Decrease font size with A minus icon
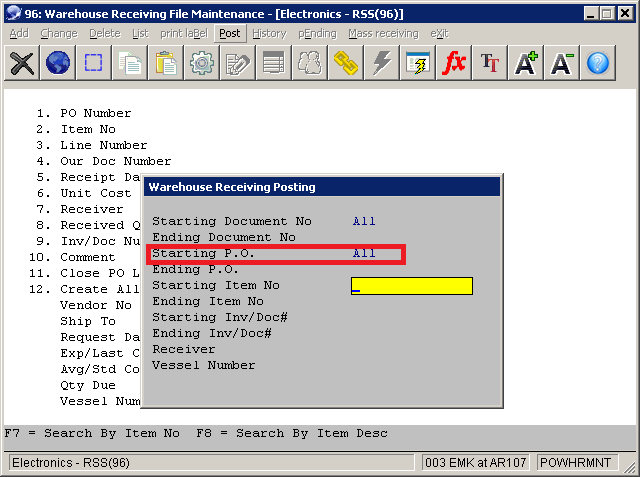 tap(561, 63)
